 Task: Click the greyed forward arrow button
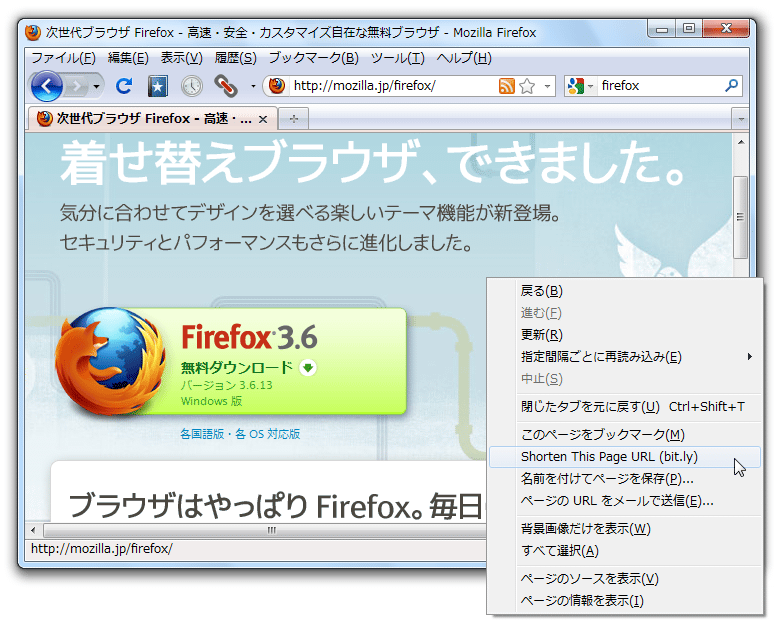[x=76, y=87]
